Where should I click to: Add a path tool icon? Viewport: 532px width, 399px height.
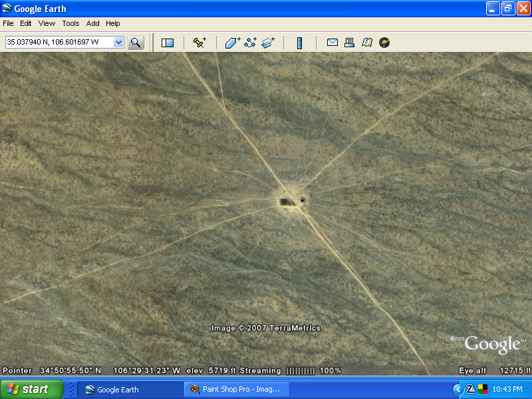tap(251, 43)
